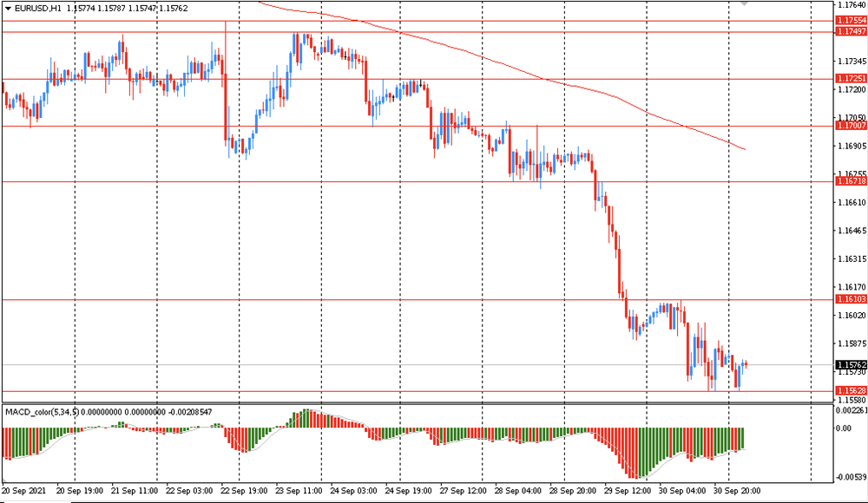
Task: Click the 20 Sep 19:00 time label
Action: pyautogui.click(x=80, y=491)
